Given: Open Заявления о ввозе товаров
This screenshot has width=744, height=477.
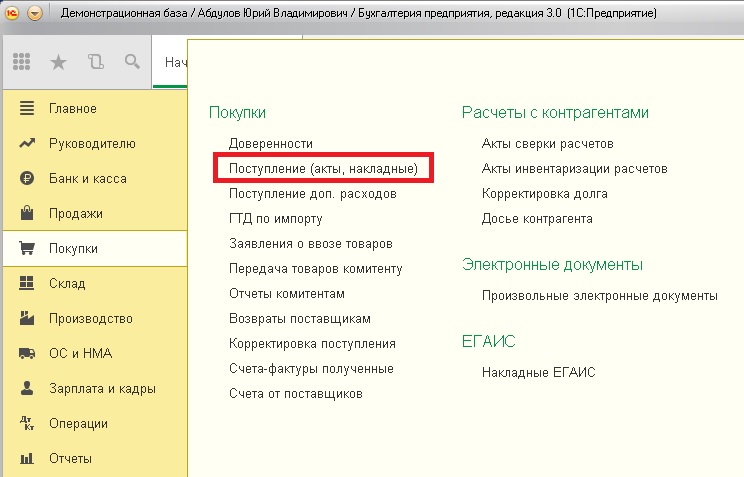Looking at the screenshot, I should (x=311, y=244).
